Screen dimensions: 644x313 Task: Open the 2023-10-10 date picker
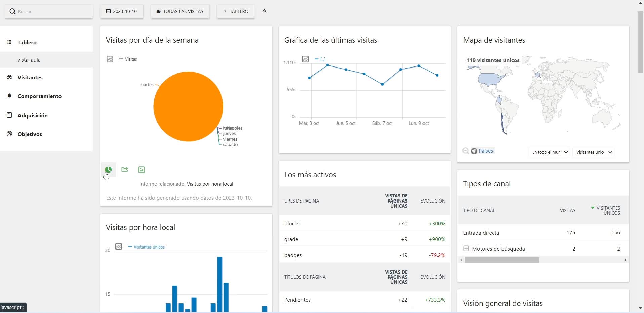pos(122,11)
